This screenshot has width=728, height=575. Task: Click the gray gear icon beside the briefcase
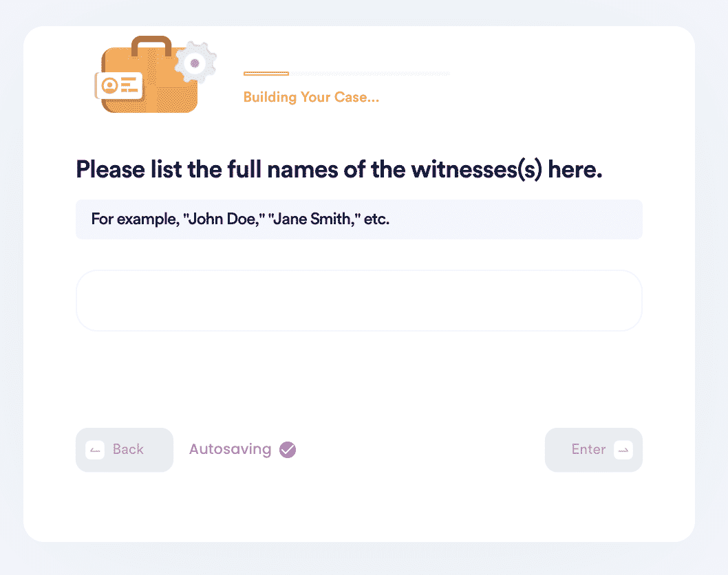[x=195, y=63]
